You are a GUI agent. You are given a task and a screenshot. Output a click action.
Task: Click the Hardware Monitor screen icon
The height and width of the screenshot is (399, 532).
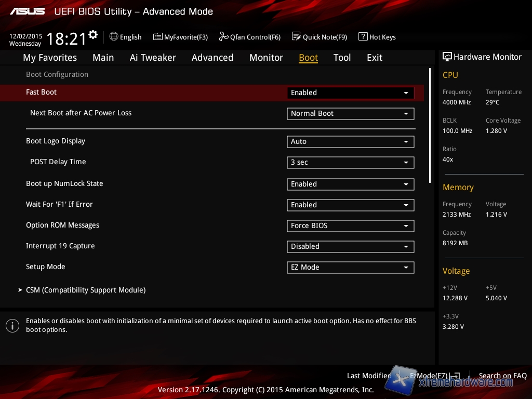447,57
